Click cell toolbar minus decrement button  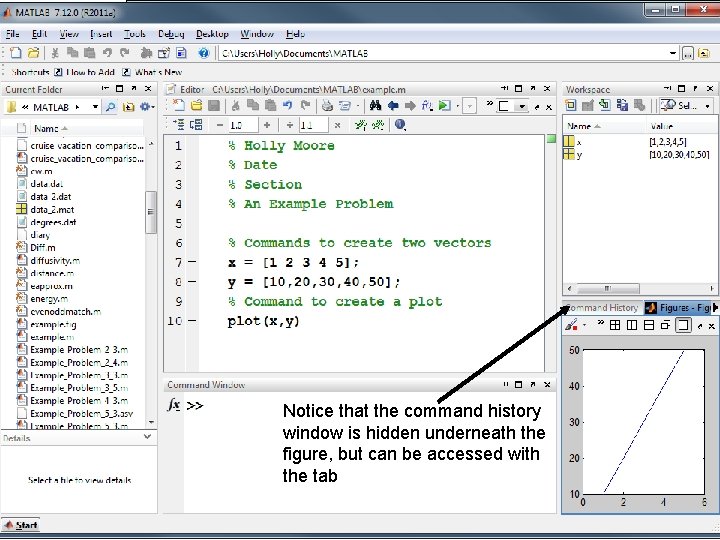click(220, 125)
